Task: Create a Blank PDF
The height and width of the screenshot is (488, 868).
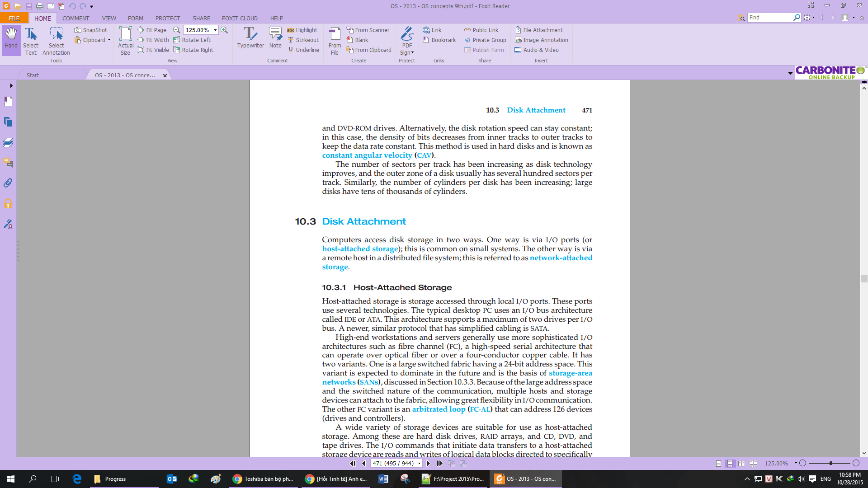Action: [358, 40]
